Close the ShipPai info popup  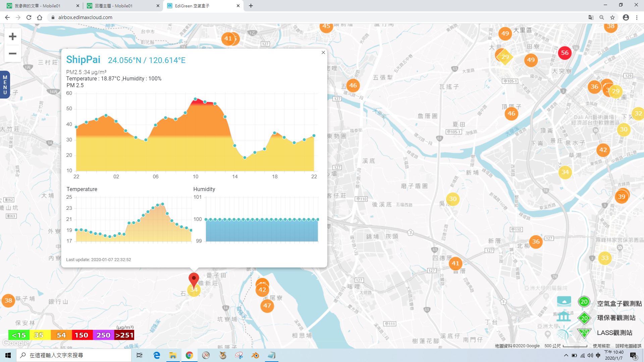pyautogui.click(x=323, y=52)
